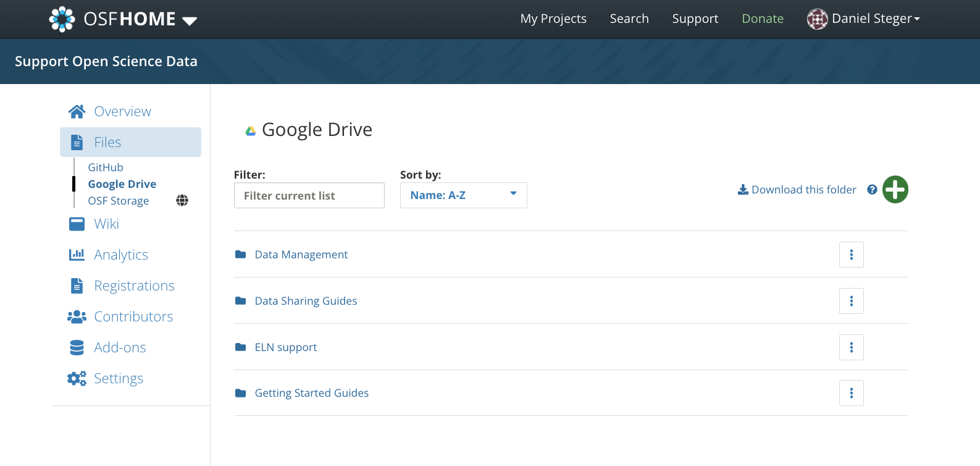Click the Wiki sidebar icon
Image resolution: width=980 pixels, height=466 pixels.
(x=77, y=224)
